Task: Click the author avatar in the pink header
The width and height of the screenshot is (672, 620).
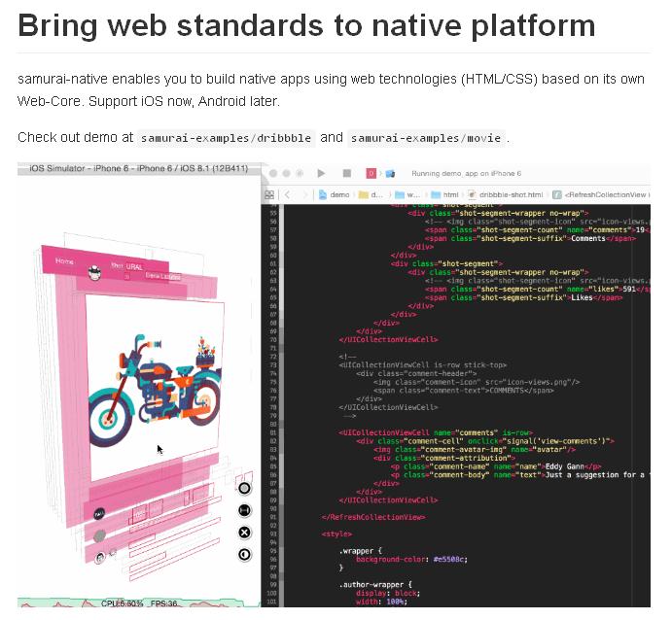Action: [x=94, y=273]
